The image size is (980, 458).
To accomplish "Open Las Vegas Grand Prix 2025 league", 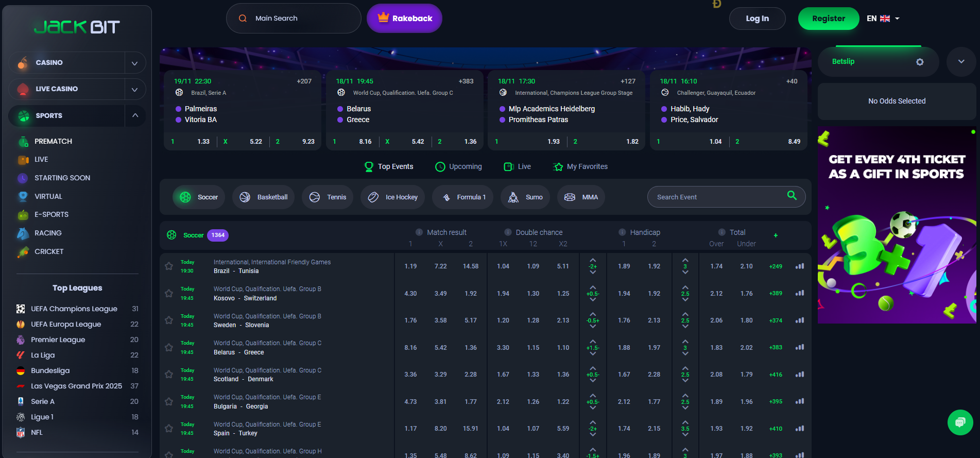I will [x=77, y=386].
